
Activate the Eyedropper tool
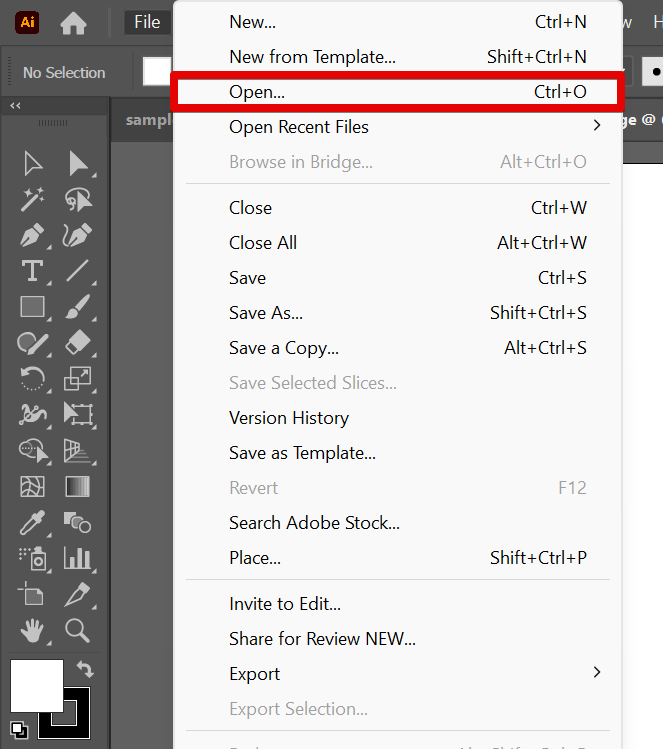pos(32,522)
